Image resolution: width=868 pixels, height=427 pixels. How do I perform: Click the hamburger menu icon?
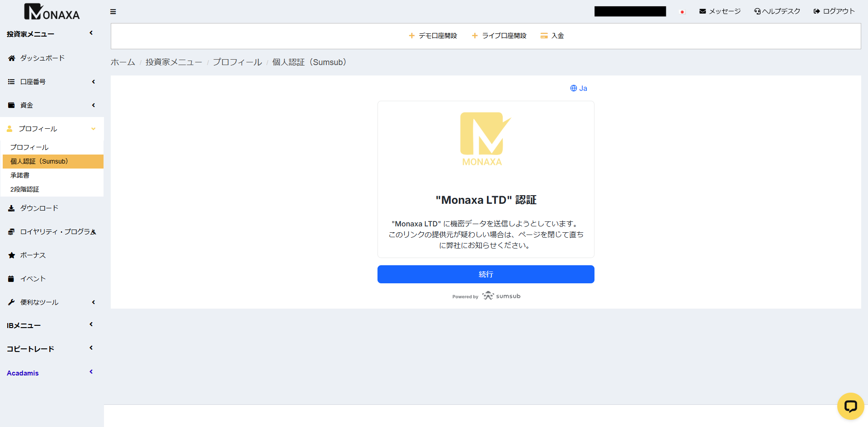113,12
